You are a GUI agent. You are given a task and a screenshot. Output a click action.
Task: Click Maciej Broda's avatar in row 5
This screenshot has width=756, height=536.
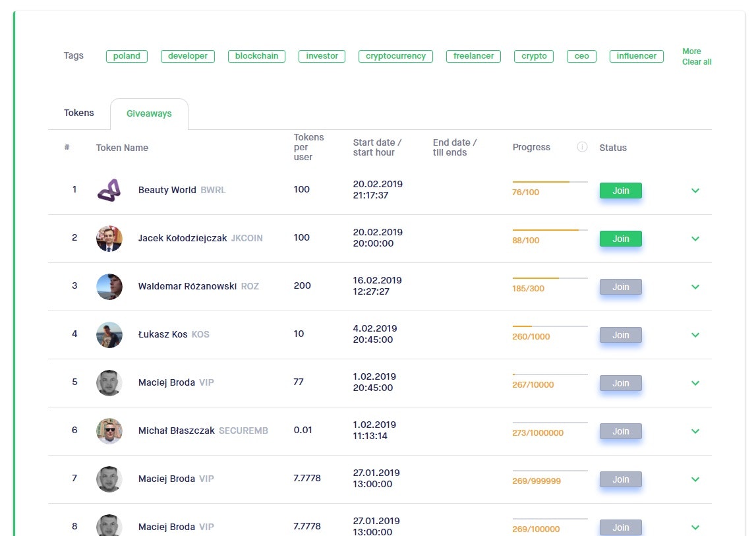click(109, 383)
